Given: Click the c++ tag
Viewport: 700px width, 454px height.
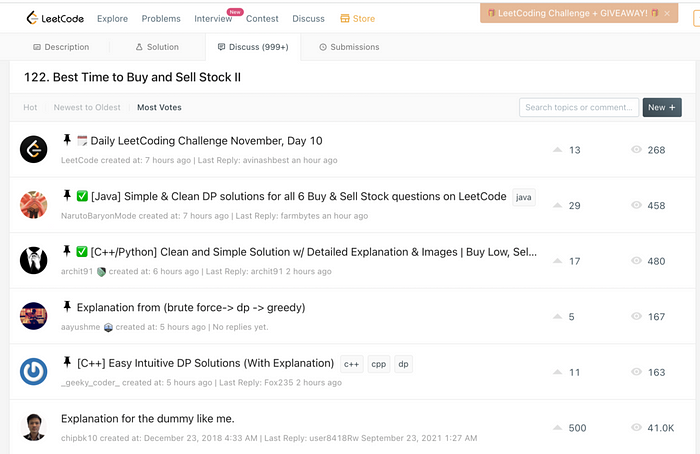Looking at the screenshot, I should (352, 364).
